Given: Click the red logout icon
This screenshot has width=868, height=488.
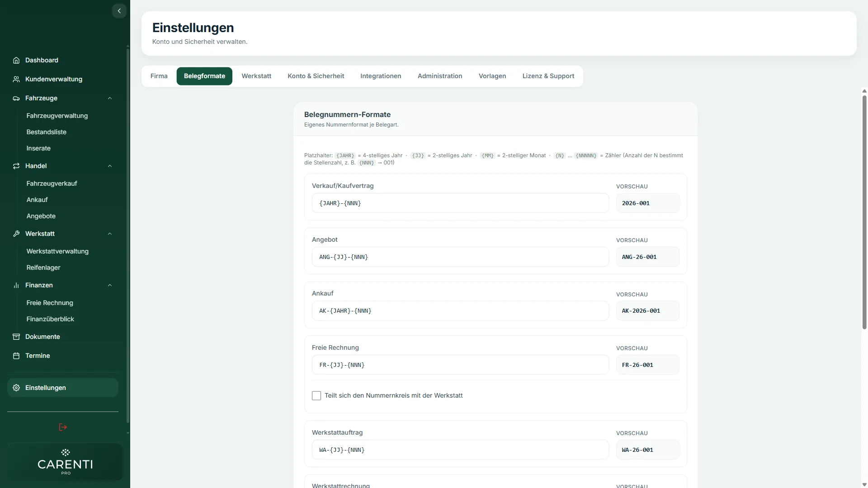Looking at the screenshot, I should [63, 427].
